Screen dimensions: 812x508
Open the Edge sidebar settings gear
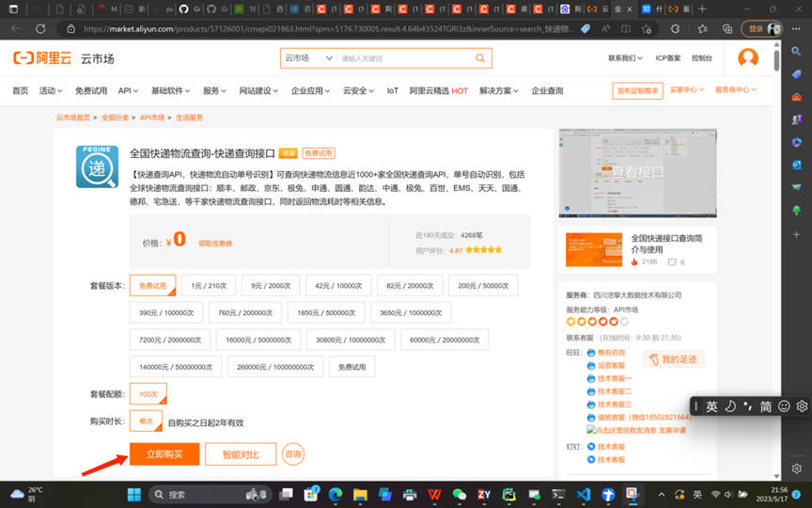click(796, 468)
